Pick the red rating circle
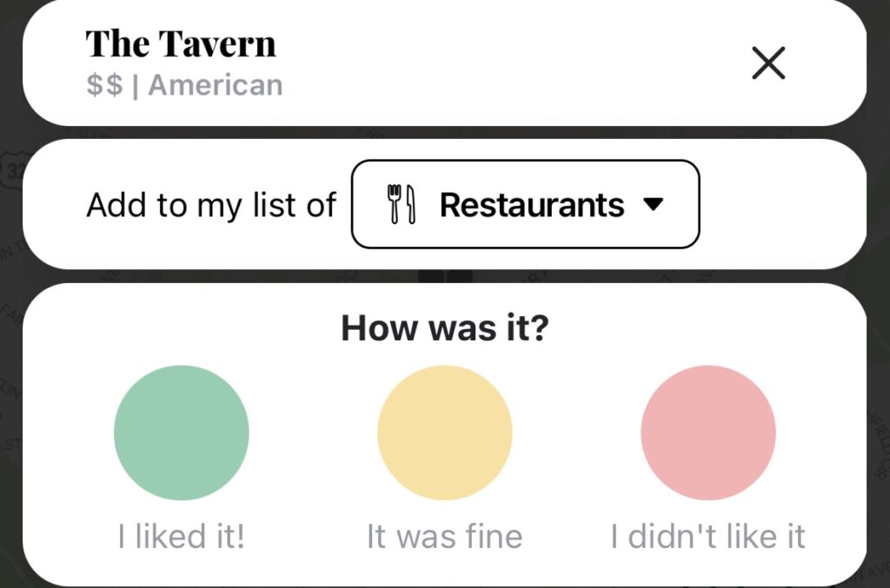The width and height of the screenshot is (890, 588). 708,433
